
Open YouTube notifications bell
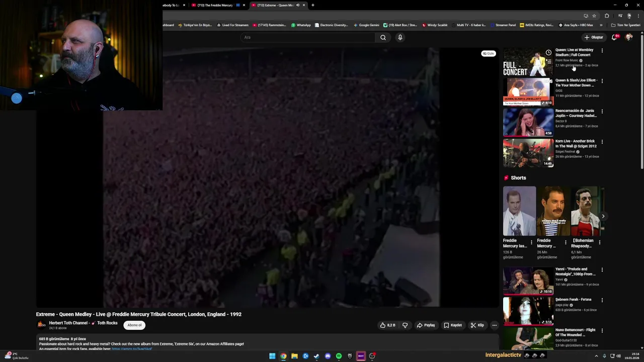pos(614,37)
